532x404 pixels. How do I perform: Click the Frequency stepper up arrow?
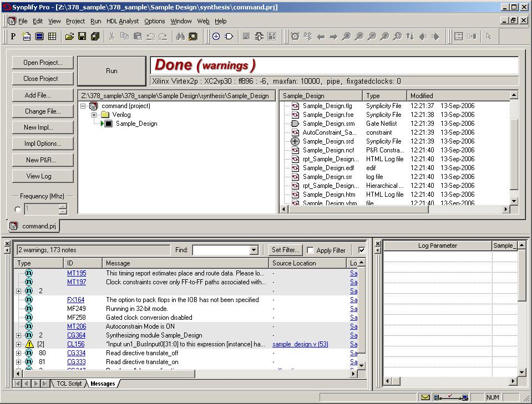63,206
